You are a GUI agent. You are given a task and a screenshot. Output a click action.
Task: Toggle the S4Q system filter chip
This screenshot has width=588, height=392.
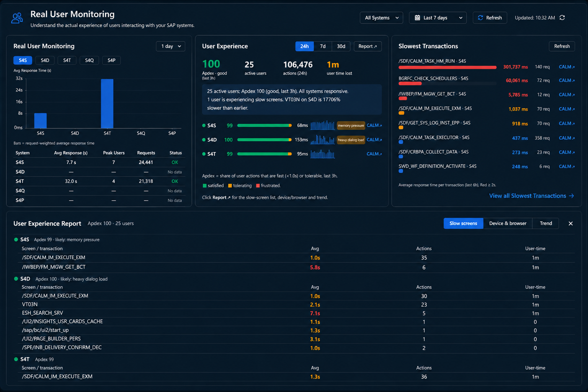pos(89,60)
